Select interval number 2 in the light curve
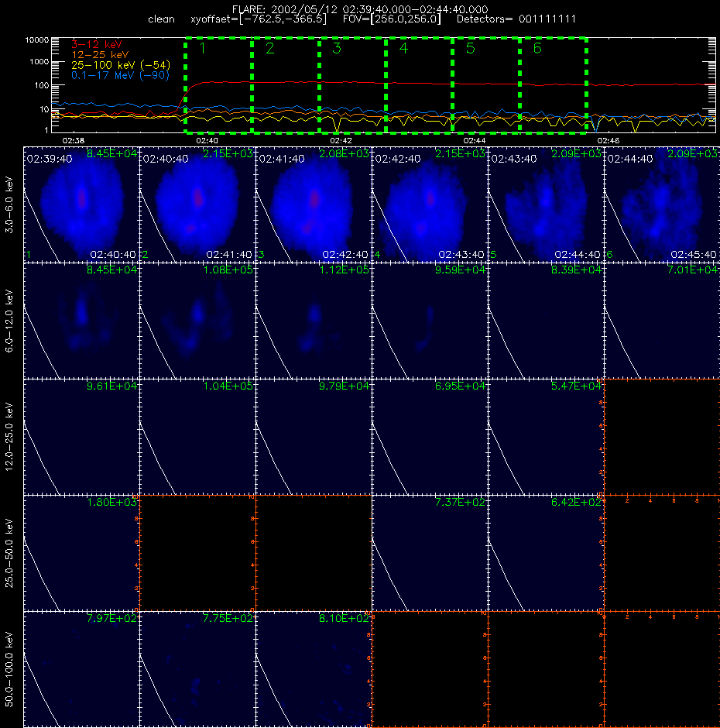Image resolution: width=720 pixels, height=728 pixels. 269,48
